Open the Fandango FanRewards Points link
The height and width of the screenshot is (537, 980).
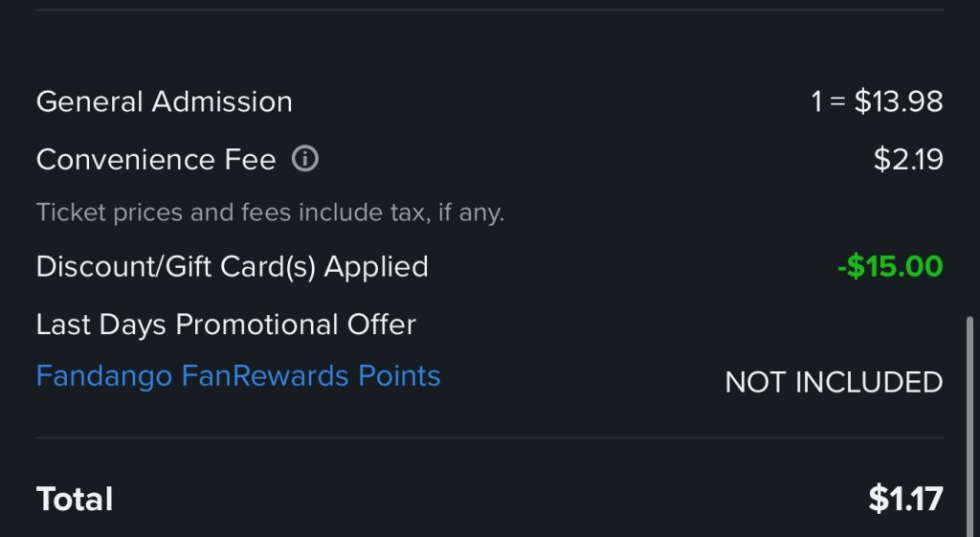pyautogui.click(x=238, y=376)
